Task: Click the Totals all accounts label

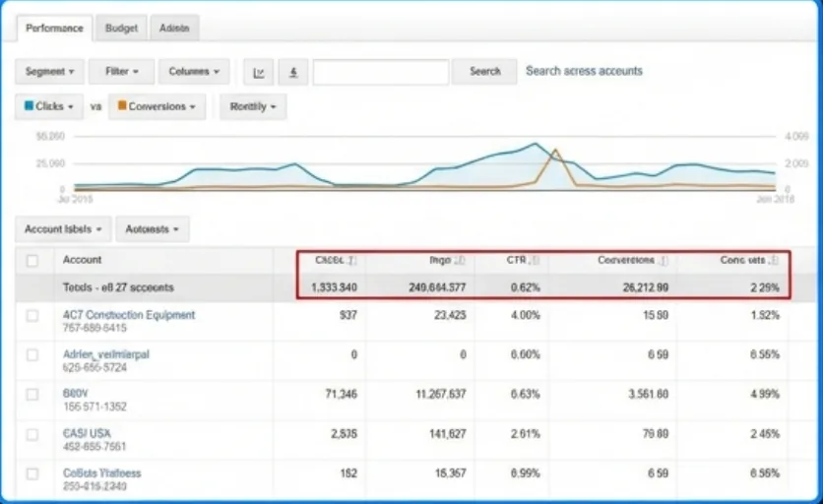Action: [x=118, y=287]
